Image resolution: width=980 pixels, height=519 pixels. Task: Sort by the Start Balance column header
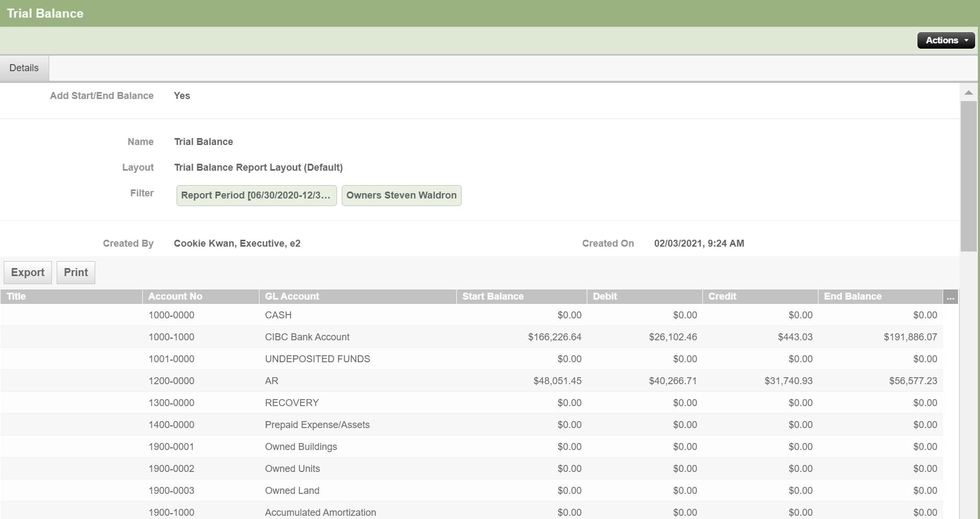tap(522, 296)
